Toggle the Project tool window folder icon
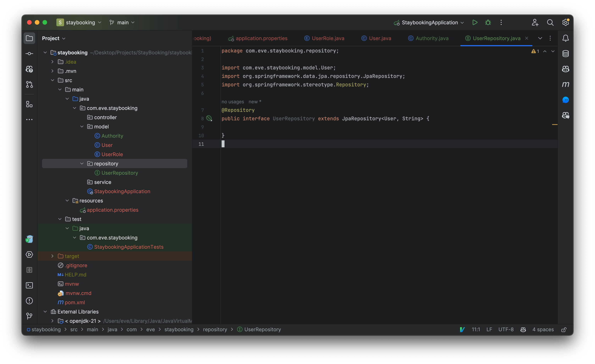Image resolution: width=595 pixels, height=364 pixels. (x=29, y=38)
